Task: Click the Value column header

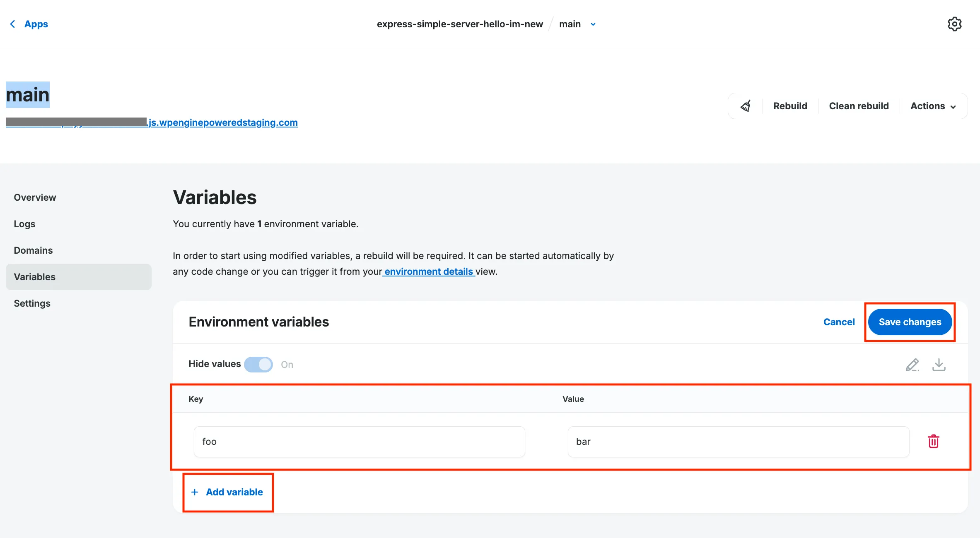Action: pyautogui.click(x=573, y=399)
